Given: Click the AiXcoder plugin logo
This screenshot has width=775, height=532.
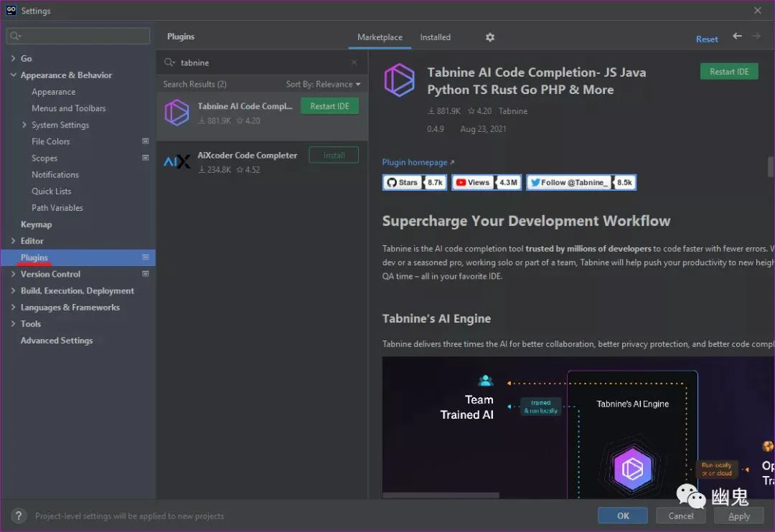Looking at the screenshot, I should pos(177,161).
